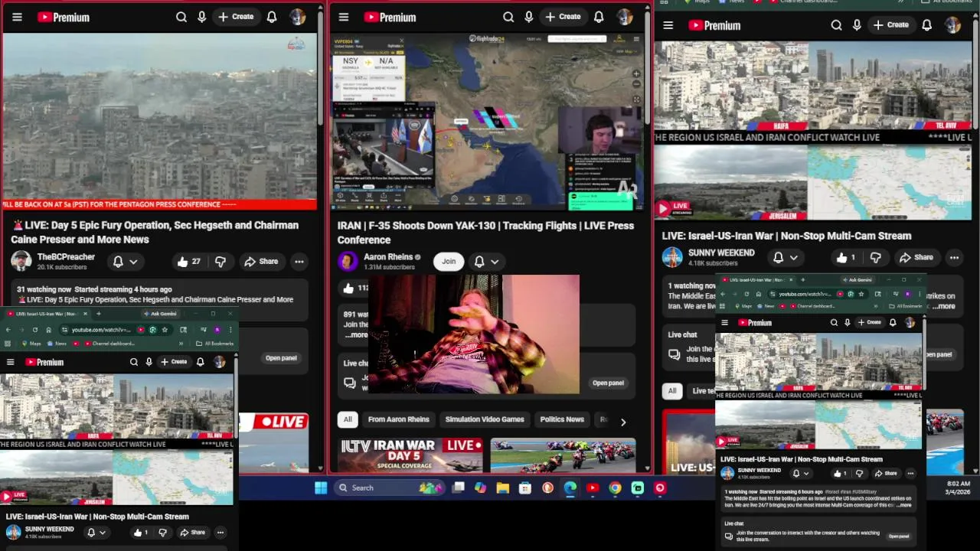
Task: Open more actions menu under TheBCPreacher video
Action: [x=299, y=262]
